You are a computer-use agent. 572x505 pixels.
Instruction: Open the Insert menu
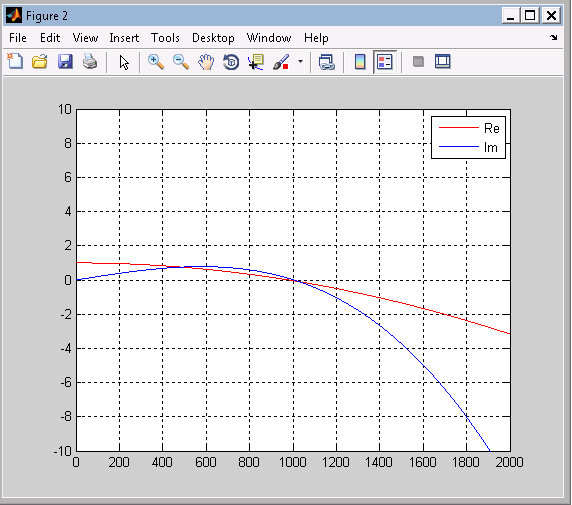[124, 38]
